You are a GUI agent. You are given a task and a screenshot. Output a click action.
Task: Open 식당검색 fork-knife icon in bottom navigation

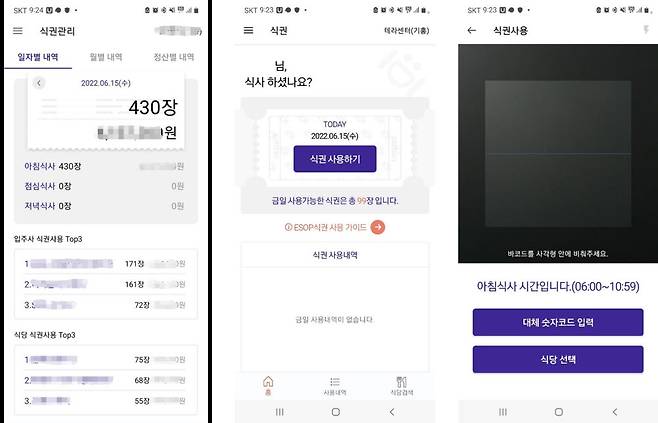point(402,386)
